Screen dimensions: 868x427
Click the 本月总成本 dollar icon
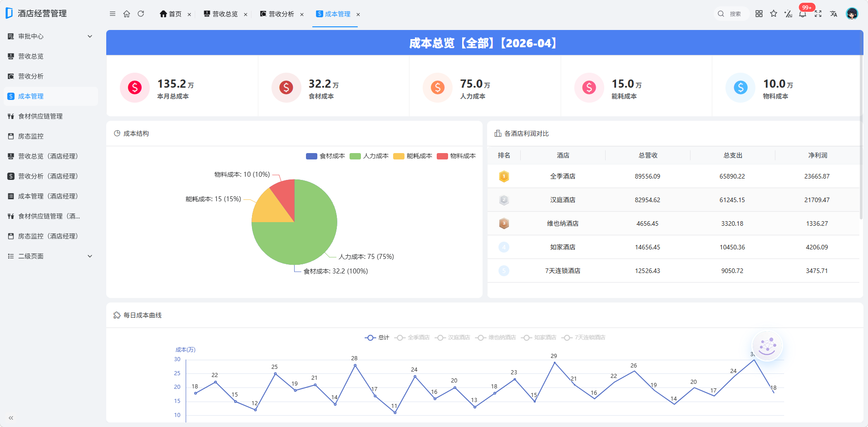click(135, 87)
